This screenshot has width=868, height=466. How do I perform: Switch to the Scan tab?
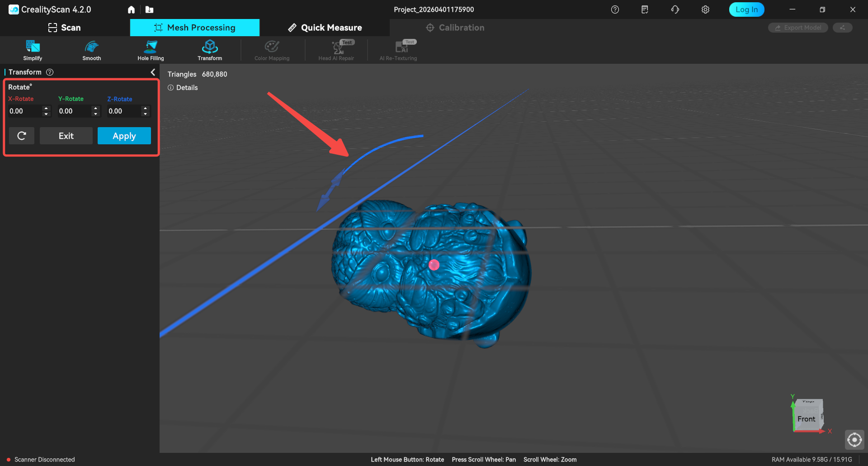tap(65, 28)
